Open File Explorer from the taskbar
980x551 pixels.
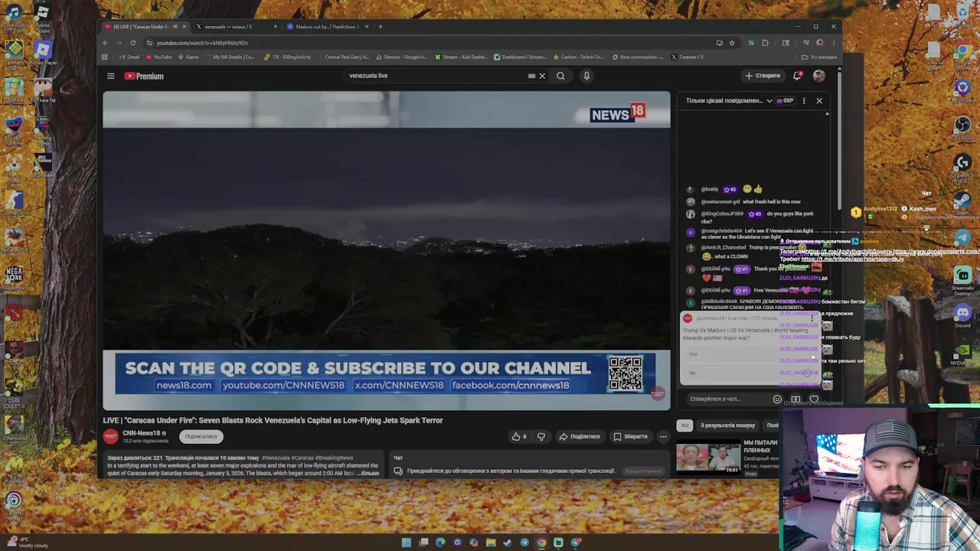(491, 543)
